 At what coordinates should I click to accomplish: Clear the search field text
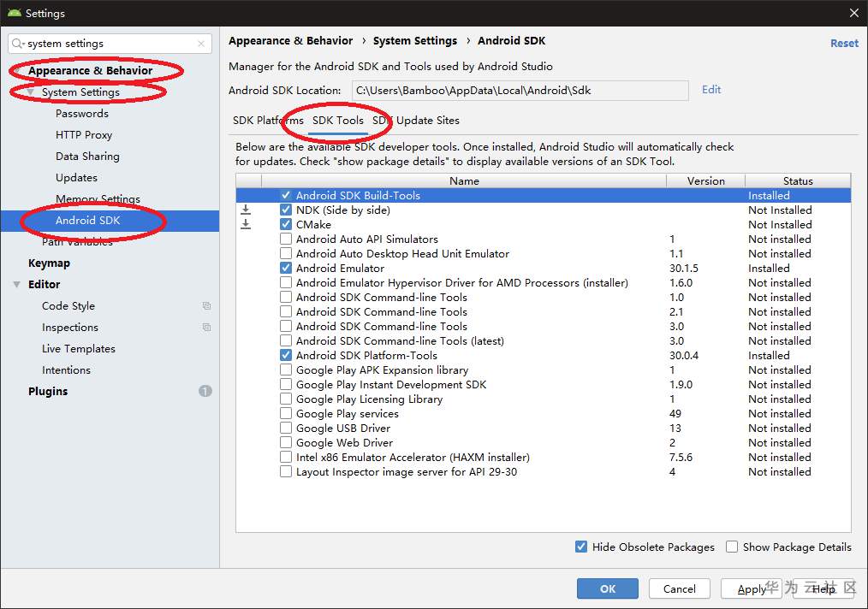(x=201, y=44)
